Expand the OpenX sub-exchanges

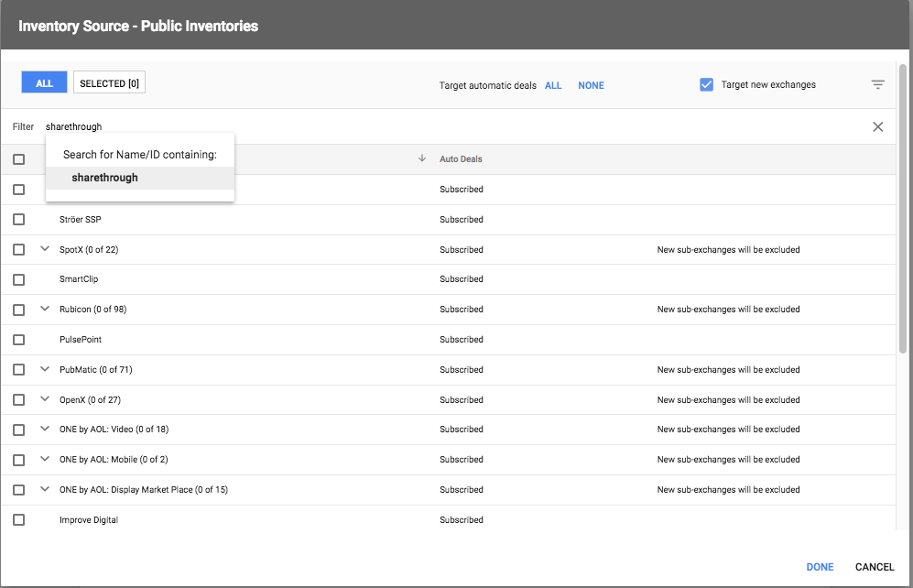pyautogui.click(x=45, y=399)
